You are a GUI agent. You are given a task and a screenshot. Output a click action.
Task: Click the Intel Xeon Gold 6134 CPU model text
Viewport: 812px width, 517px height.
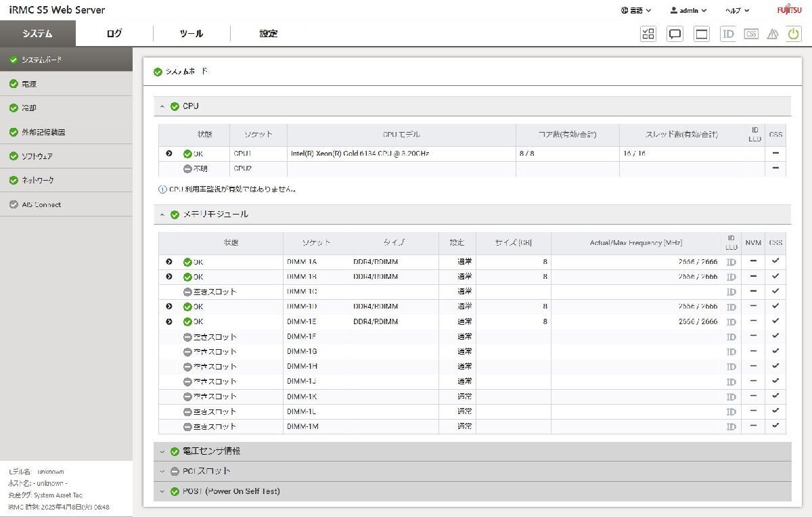(x=360, y=154)
